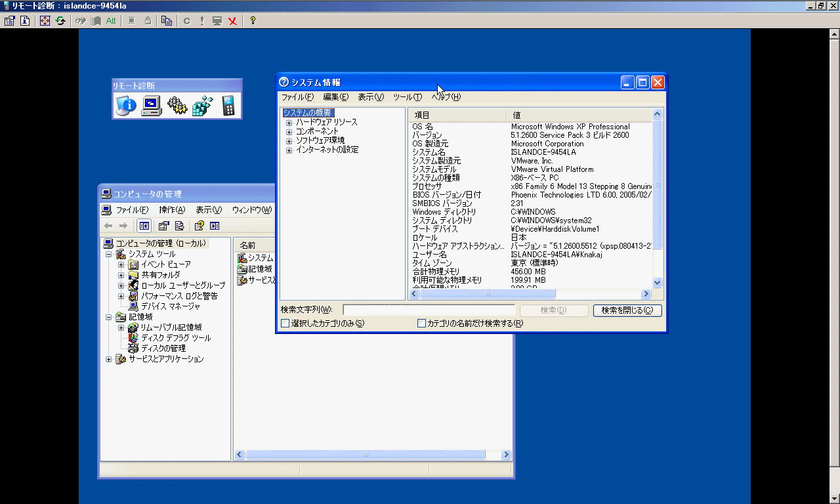Open System Information from Remote Diagnostics toolbar
Screen dimensions: 840x504
click(x=126, y=105)
